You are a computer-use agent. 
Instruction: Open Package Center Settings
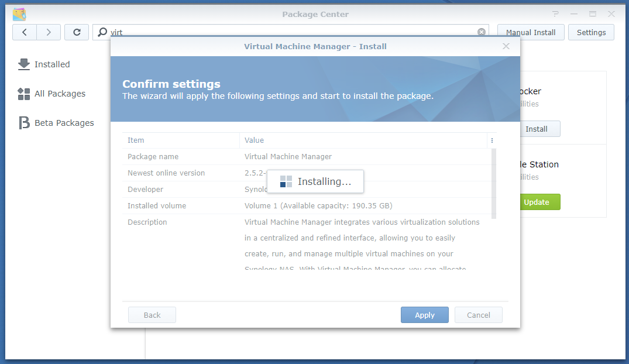(x=591, y=32)
